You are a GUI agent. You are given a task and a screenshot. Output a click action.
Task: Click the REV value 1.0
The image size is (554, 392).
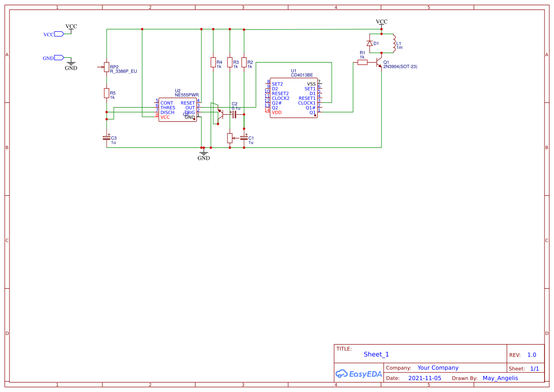(531, 355)
